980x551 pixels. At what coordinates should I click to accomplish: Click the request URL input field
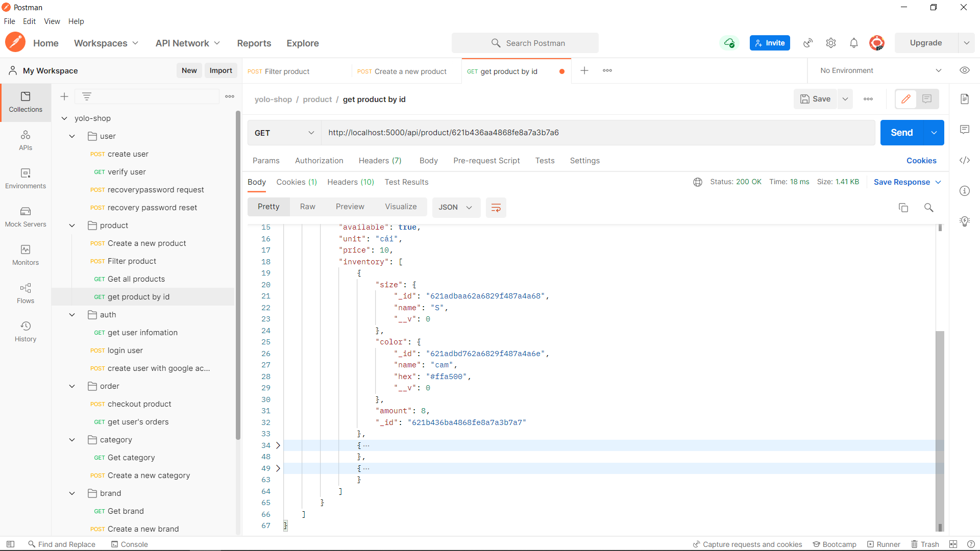click(597, 133)
